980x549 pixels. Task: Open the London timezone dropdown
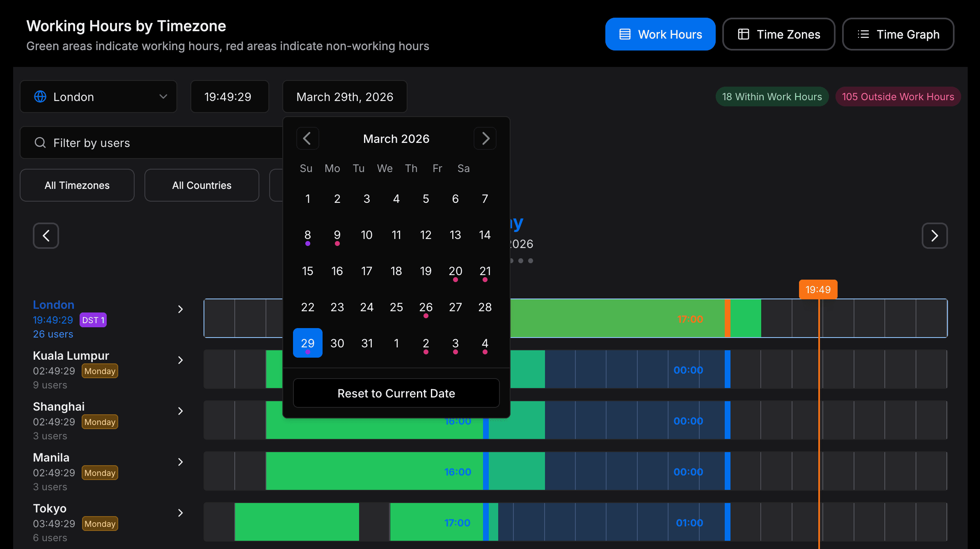[98, 96]
